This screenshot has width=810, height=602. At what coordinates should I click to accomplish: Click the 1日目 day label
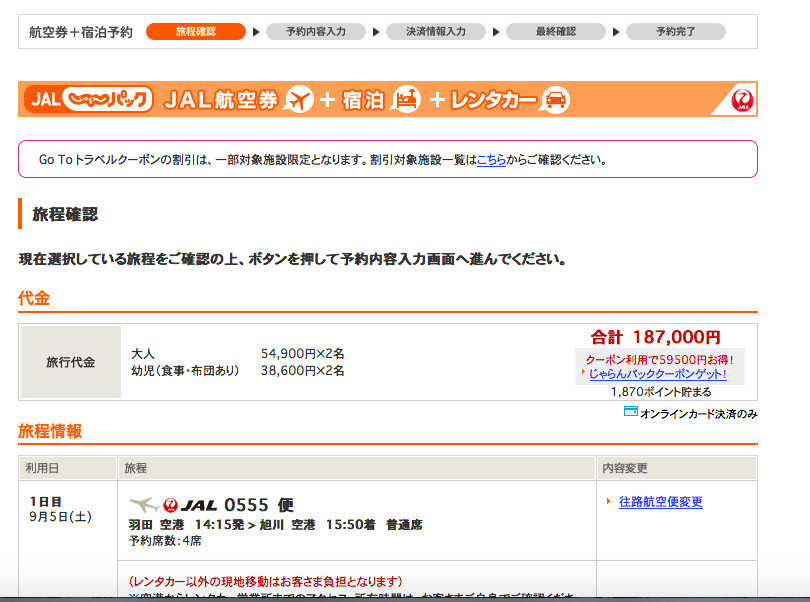[x=45, y=502]
